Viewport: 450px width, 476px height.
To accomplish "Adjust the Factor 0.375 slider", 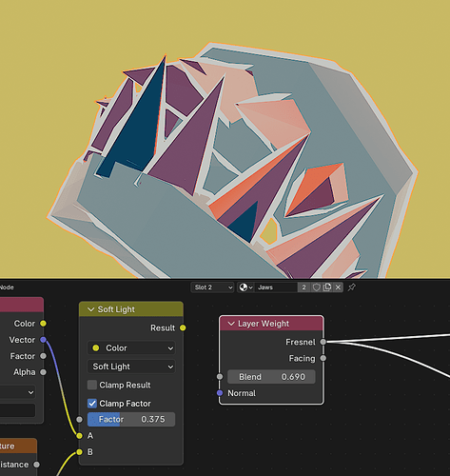I will 131,419.
